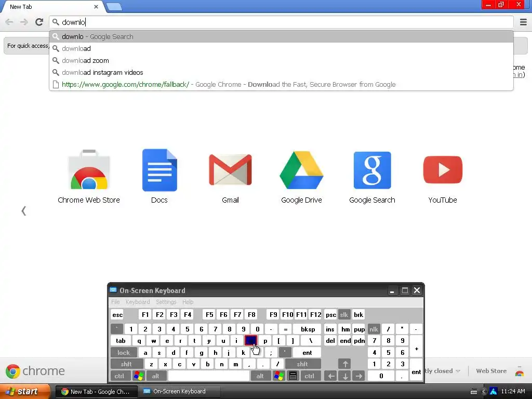The width and height of the screenshot is (532, 399).
Task: Tap the esc key
Action: click(117, 314)
